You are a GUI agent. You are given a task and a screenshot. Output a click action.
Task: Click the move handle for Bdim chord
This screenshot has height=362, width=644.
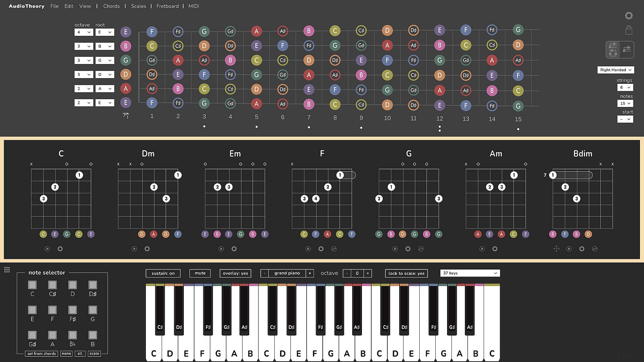pos(556,249)
